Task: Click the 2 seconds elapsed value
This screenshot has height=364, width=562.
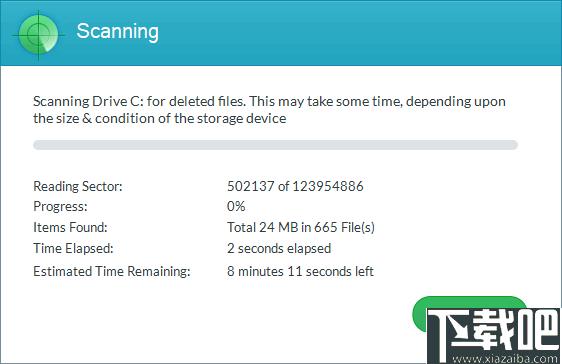Action: tap(279, 249)
